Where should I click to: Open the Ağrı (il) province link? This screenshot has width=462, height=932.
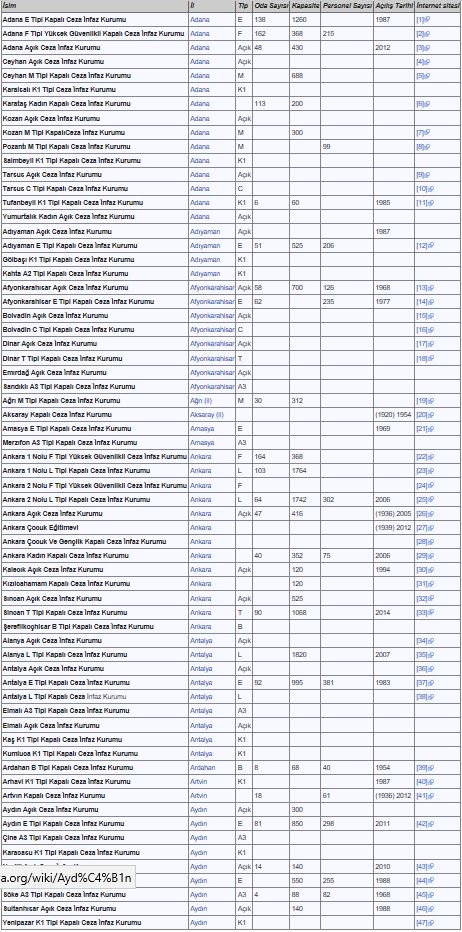point(200,401)
